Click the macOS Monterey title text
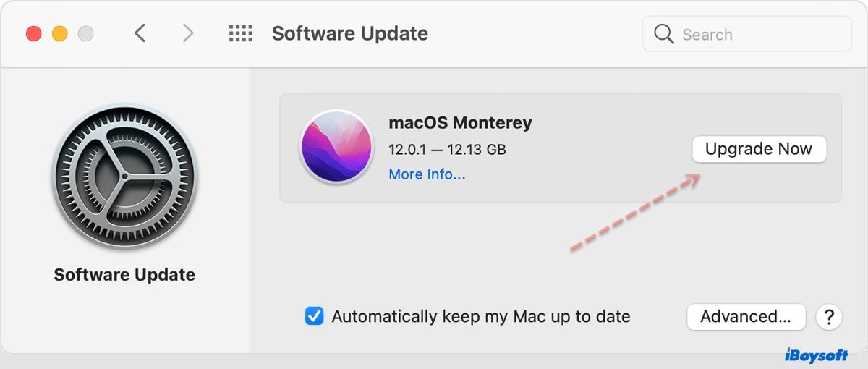868x369 pixels. tap(460, 122)
